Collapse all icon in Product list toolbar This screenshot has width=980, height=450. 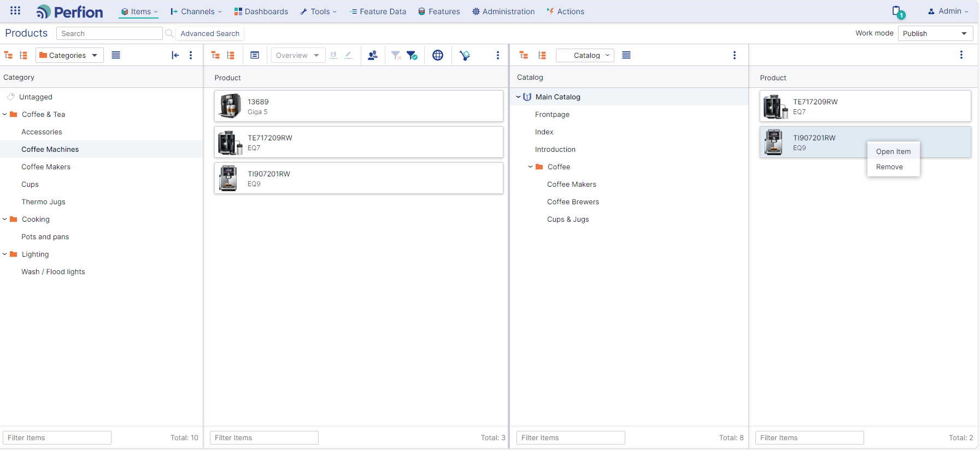pos(215,55)
